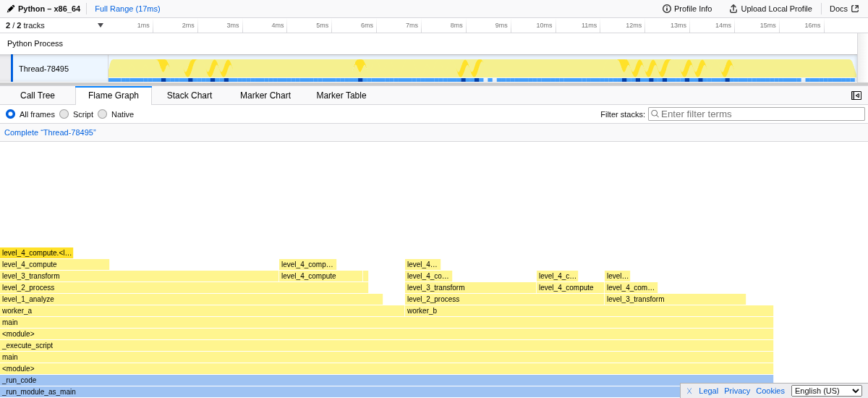
Task: Open the Privacy link
Action: [x=737, y=391]
